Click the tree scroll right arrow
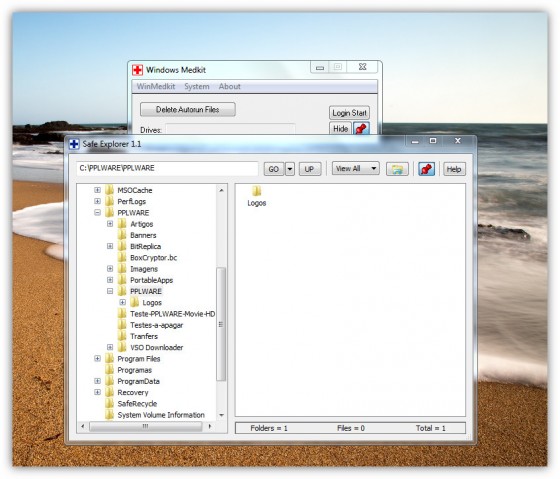Image resolution: width=560 pixels, height=479 pixels. 210,426
